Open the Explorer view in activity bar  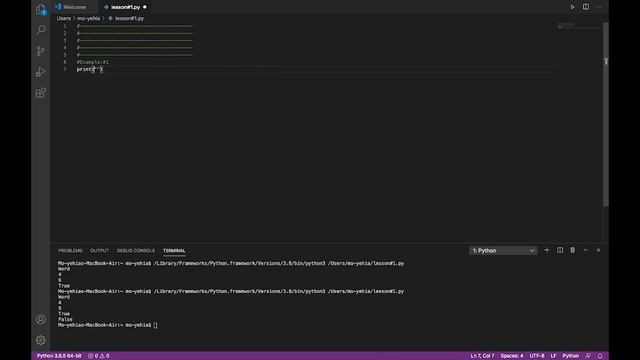coord(41,9)
